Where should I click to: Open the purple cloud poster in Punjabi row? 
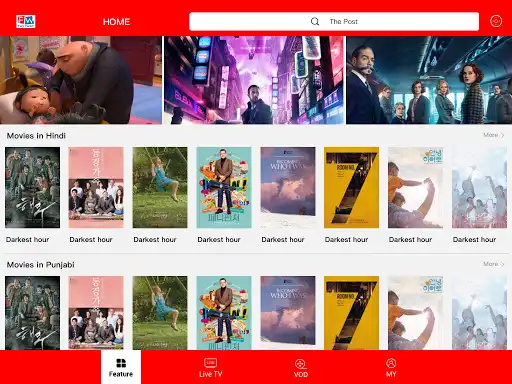click(x=288, y=313)
